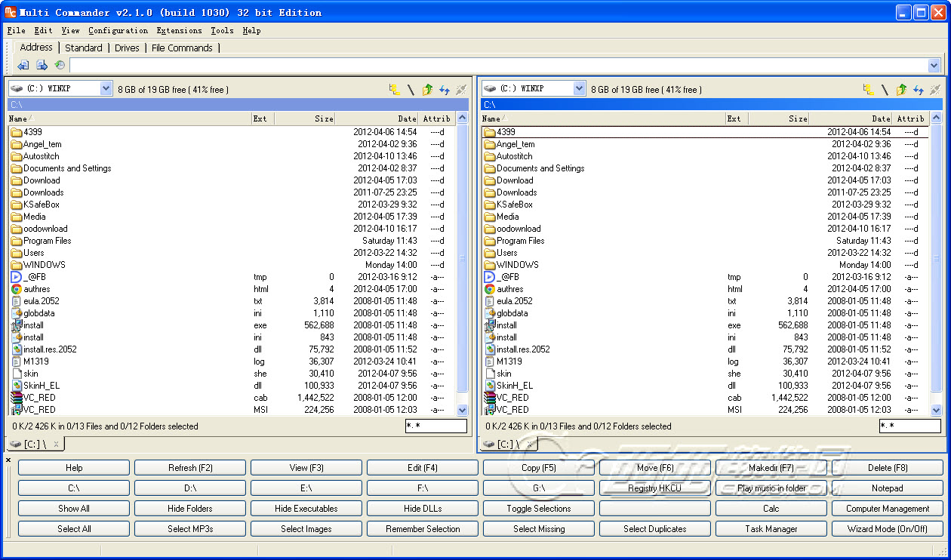Open the right panel drive dropdown
The height and width of the screenshot is (560, 951).
click(579, 89)
